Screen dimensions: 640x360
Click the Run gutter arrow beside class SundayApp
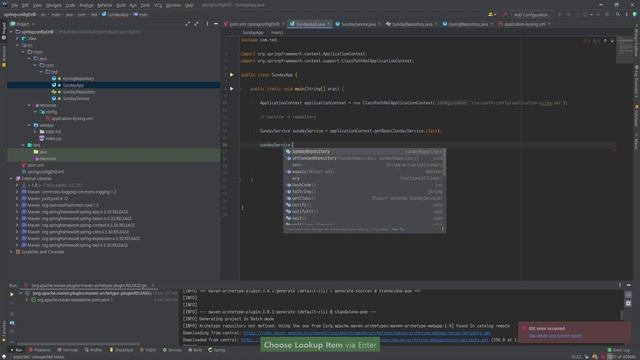coord(231,75)
